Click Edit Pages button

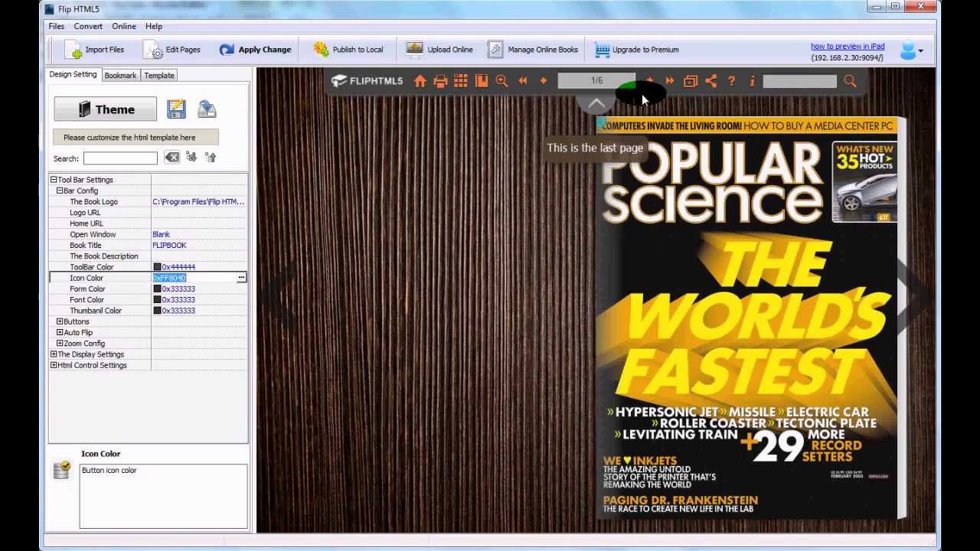pos(172,50)
